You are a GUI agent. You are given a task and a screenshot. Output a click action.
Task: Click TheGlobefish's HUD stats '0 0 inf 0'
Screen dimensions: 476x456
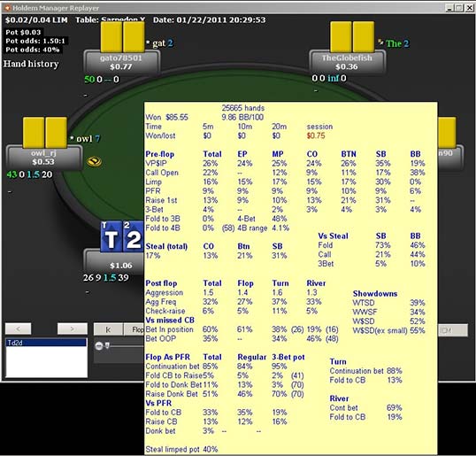329,79
